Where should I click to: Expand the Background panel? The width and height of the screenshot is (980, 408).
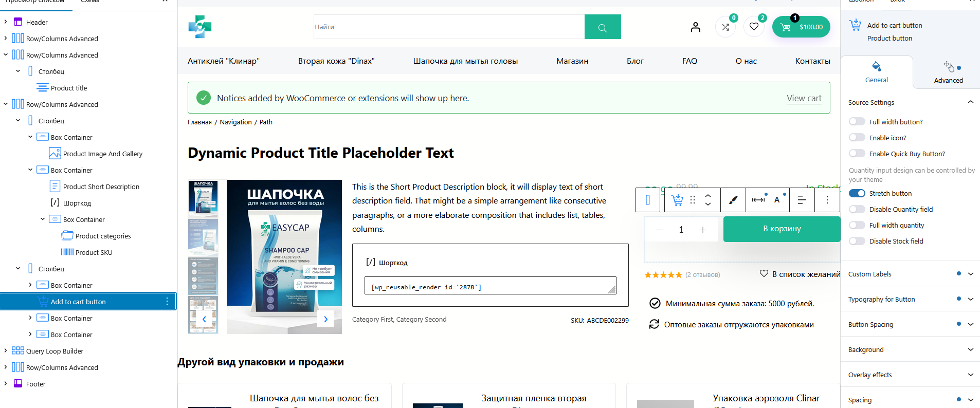click(971, 349)
